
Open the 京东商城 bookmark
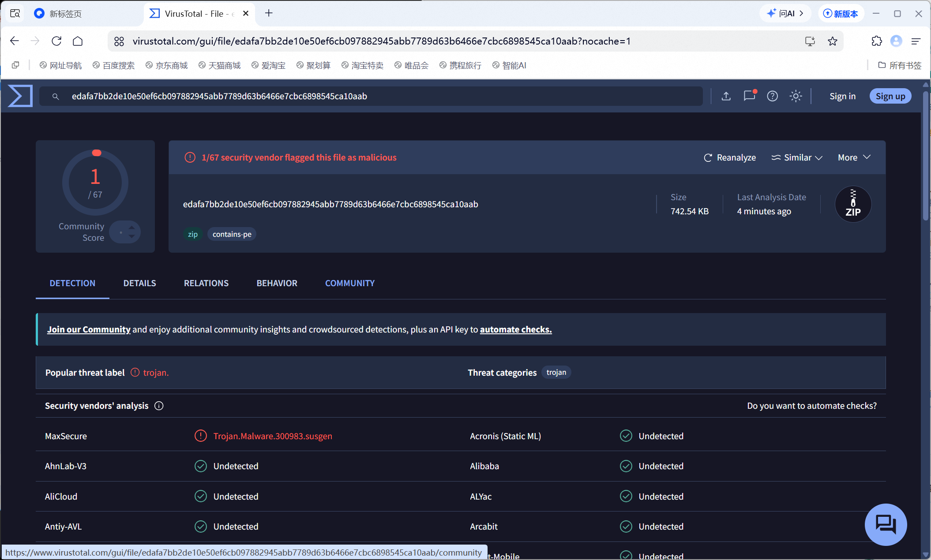click(x=166, y=65)
